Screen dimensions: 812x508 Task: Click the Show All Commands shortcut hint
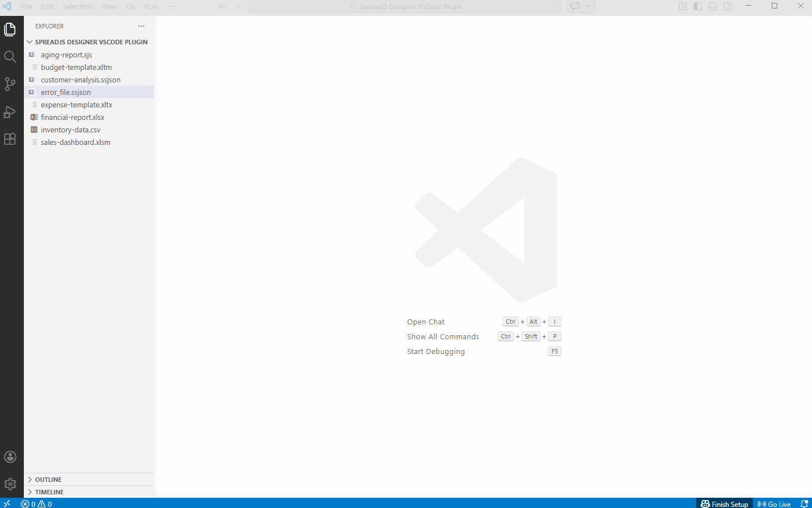(x=484, y=336)
